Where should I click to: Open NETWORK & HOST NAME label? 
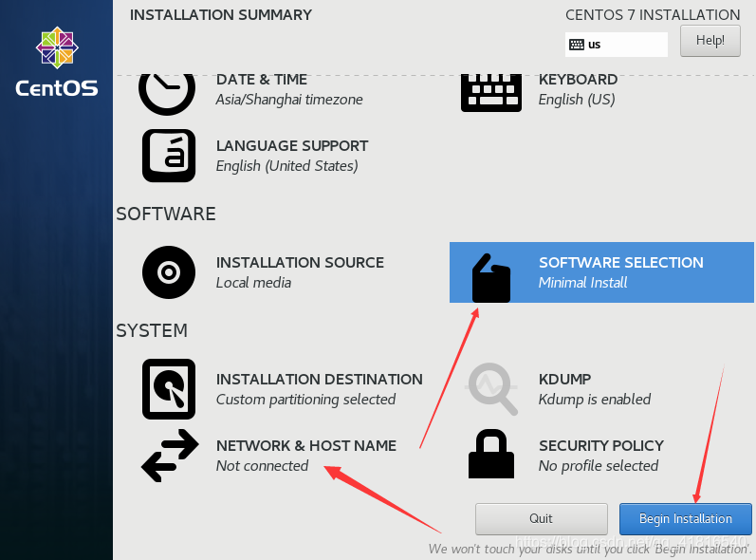pyautogui.click(x=306, y=446)
